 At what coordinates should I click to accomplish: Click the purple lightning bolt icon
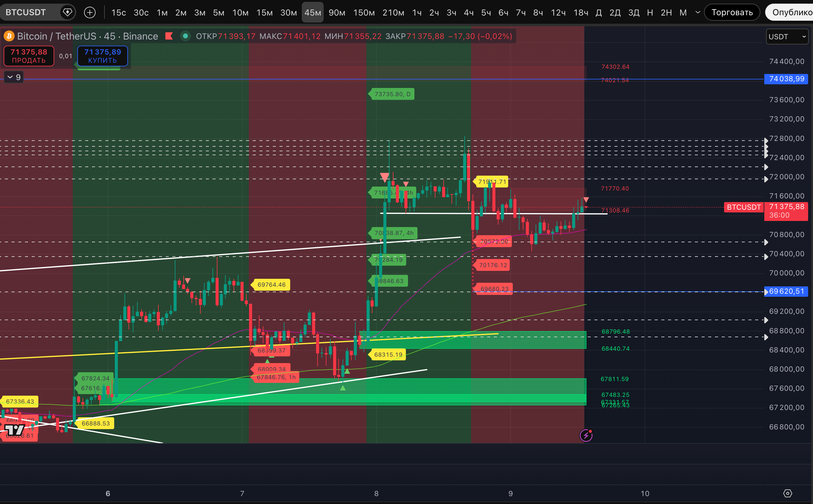click(x=586, y=435)
